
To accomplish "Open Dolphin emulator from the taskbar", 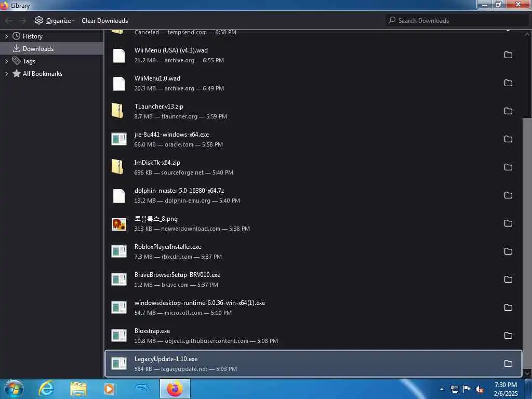I will pyautogui.click(x=142, y=389).
